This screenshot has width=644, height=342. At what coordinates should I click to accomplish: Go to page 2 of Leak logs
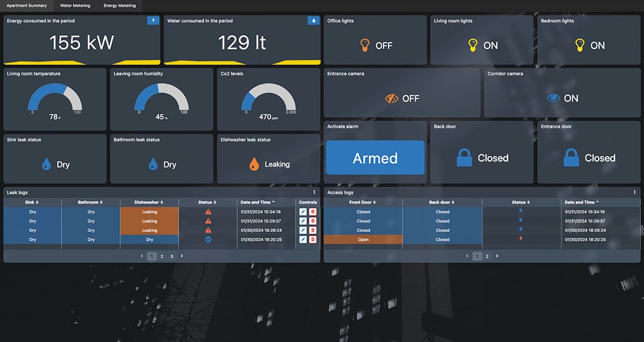pos(162,256)
